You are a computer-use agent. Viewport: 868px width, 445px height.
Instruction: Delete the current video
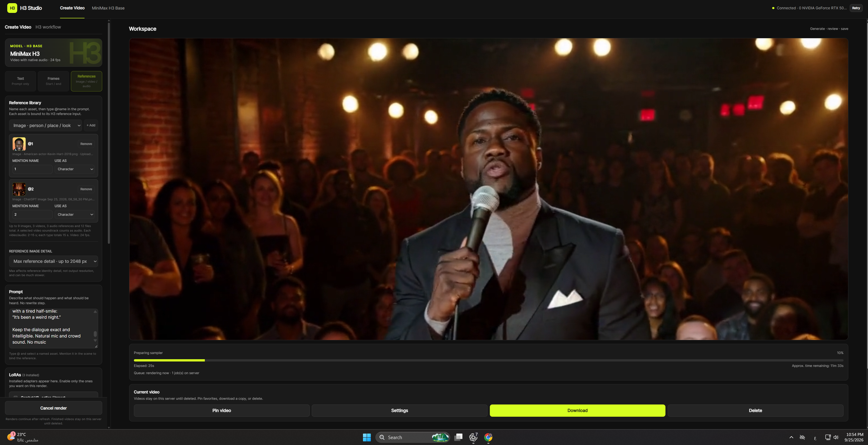tap(755, 411)
